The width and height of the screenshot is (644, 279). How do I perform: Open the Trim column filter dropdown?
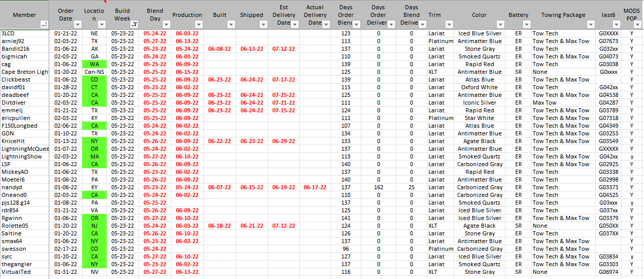pyautogui.click(x=449, y=24)
